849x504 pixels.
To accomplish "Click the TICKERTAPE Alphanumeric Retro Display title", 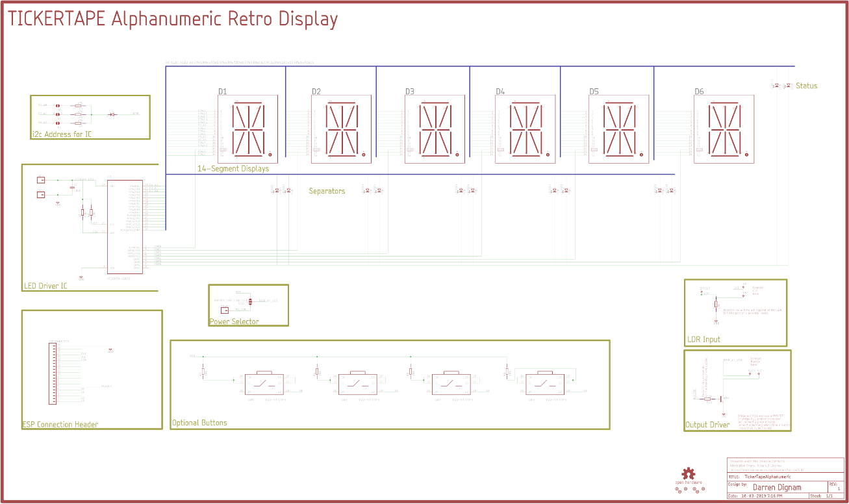I will click(x=173, y=19).
